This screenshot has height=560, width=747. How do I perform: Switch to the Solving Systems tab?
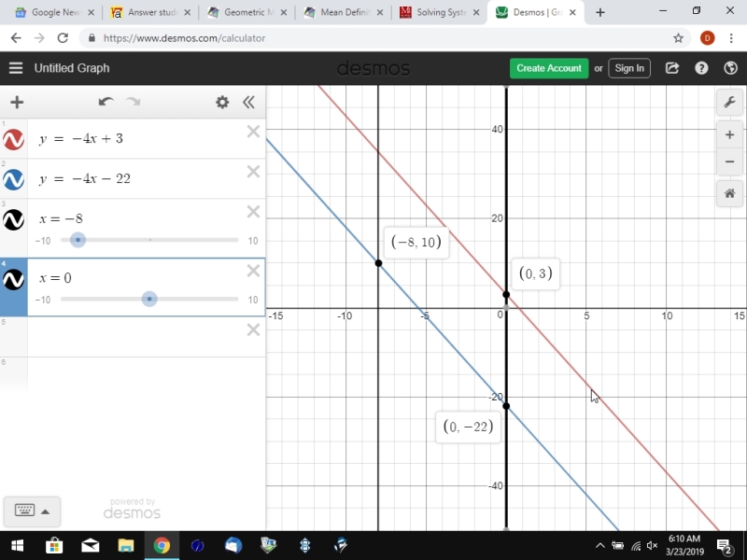click(440, 12)
